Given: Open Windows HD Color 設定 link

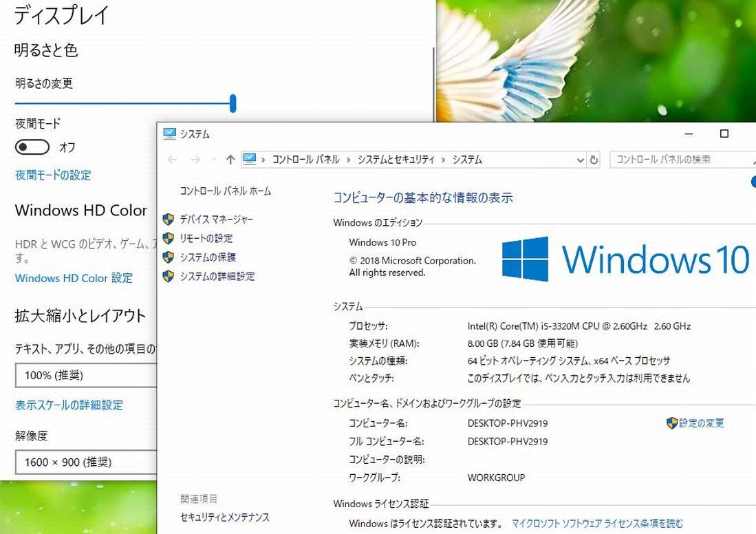Looking at the screenshot, I should pyautogui.click(x=74, y=278).
